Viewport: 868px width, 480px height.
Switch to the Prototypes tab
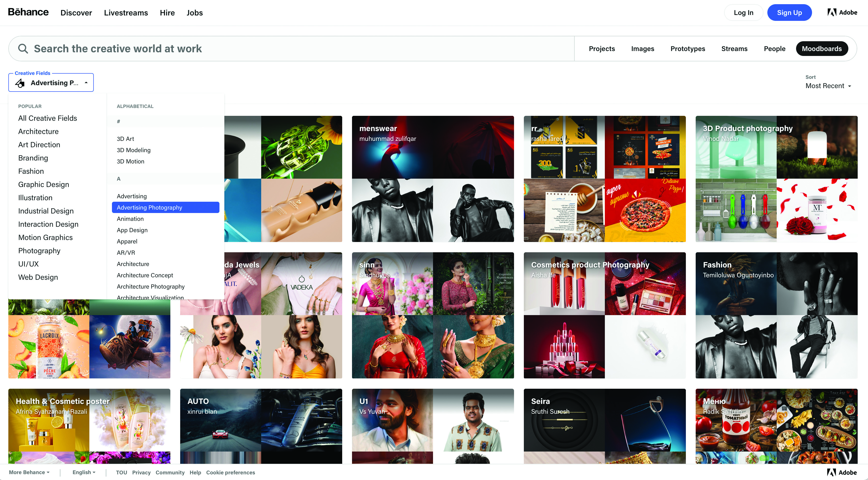coord(687,49)
